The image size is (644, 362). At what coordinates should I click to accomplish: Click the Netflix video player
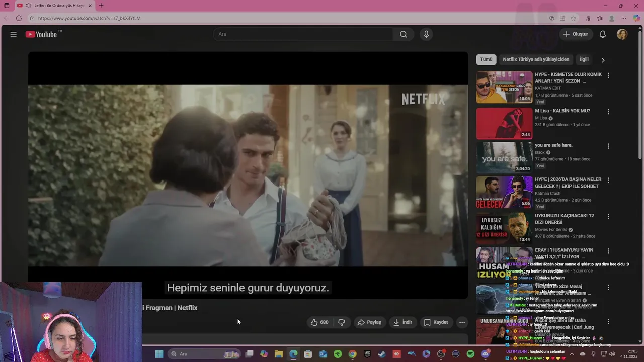248,175
